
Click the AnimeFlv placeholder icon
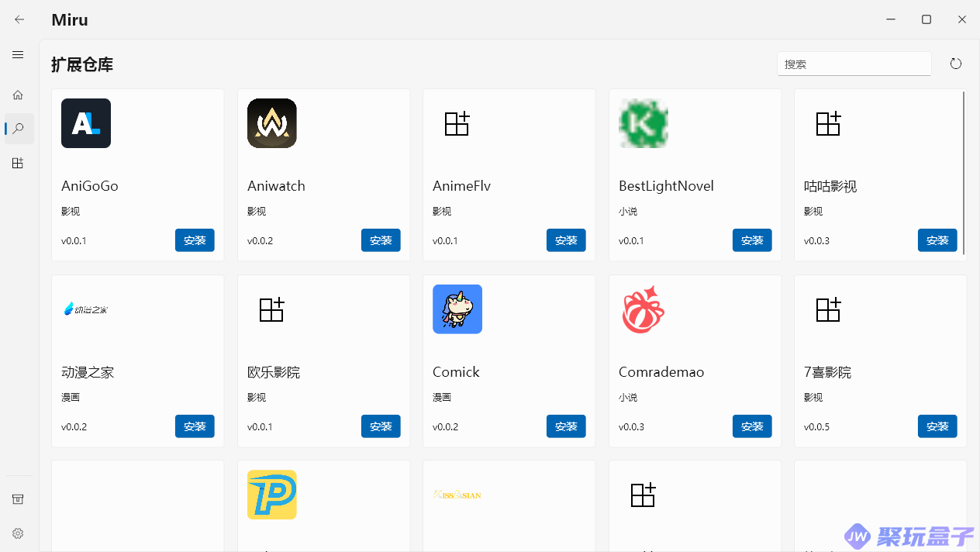tap(457, 123)
